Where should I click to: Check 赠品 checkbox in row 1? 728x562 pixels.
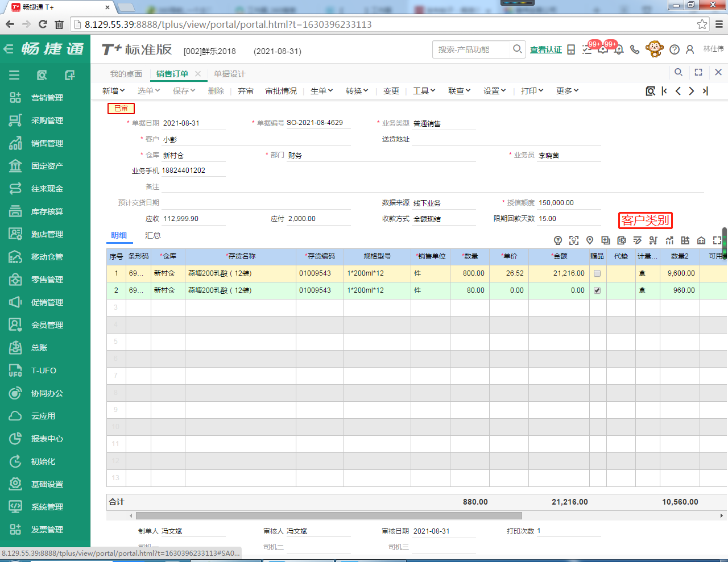pyautogui.click(x=597, y=273)
